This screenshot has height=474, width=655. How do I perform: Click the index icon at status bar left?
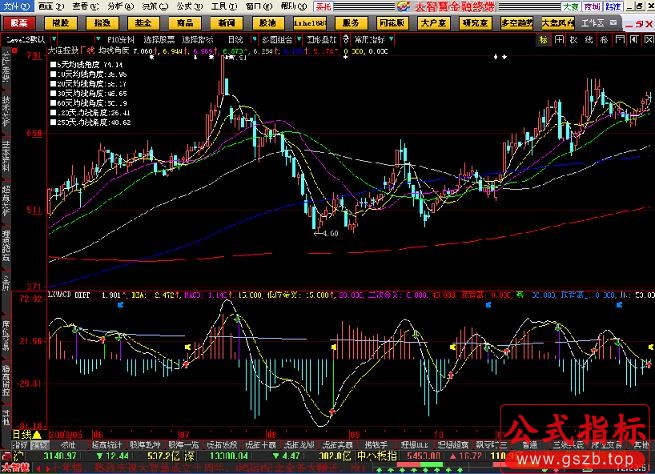pos(5,457)
